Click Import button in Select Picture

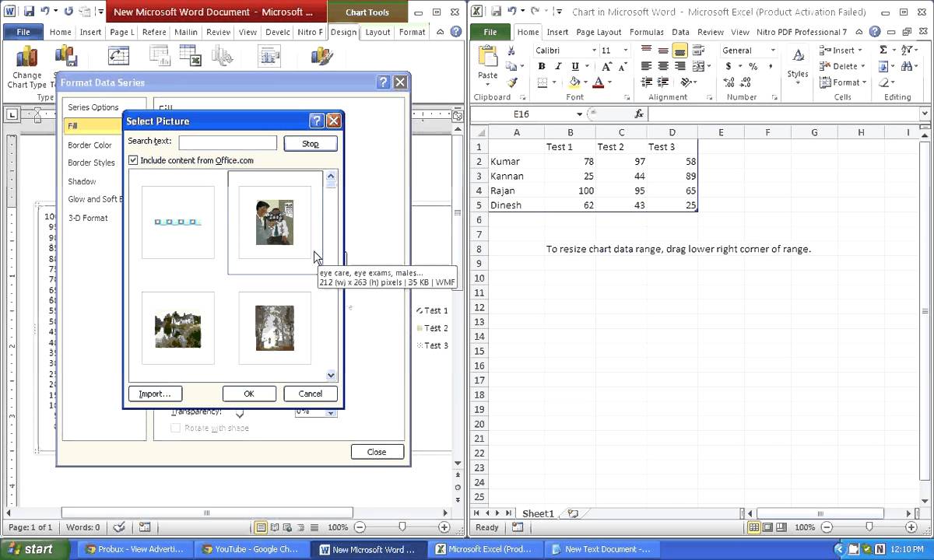pos(155,394)
